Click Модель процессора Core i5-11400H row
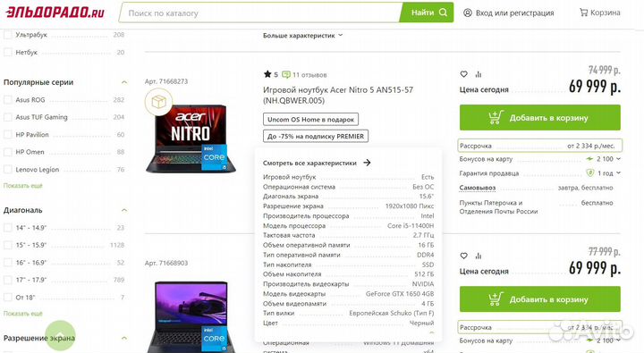This screenshot has height=353, width=644. 348,226
